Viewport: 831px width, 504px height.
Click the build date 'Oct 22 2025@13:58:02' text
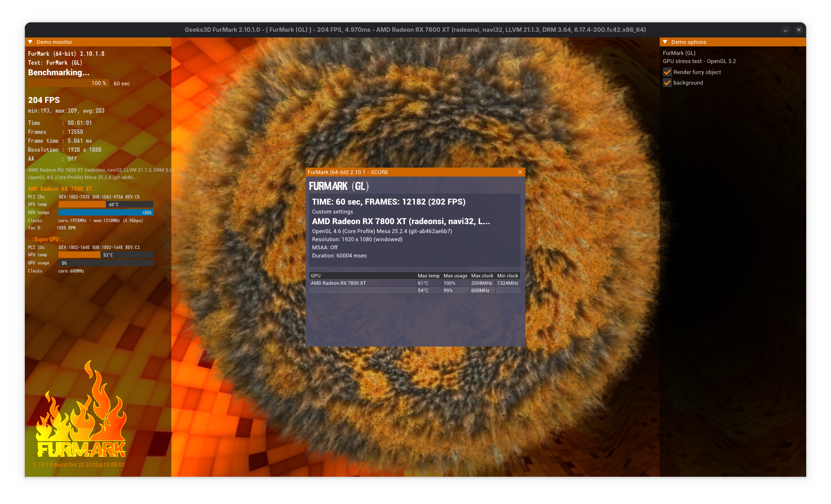coord(96,465)
